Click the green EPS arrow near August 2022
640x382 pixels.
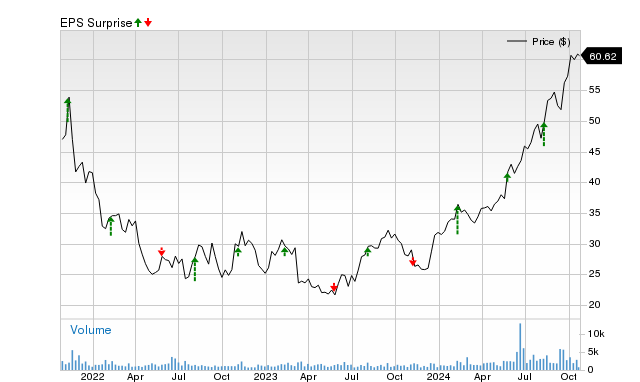tap(195, 269)
